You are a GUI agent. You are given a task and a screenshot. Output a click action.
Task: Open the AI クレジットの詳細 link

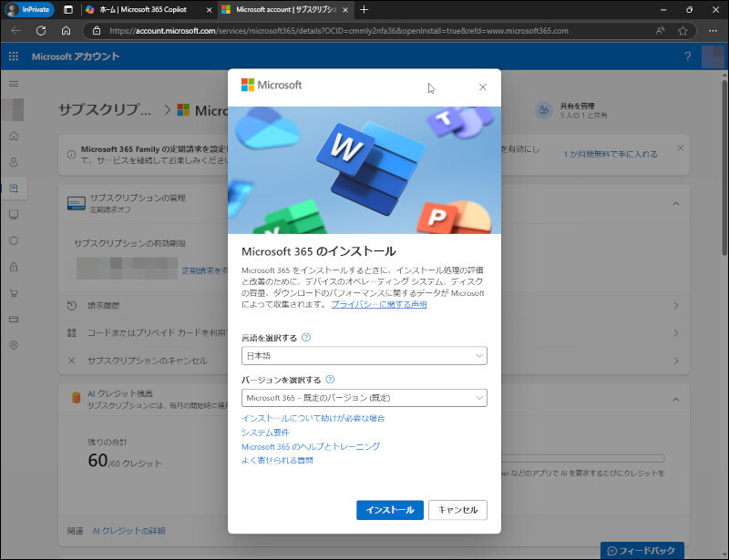128,531
